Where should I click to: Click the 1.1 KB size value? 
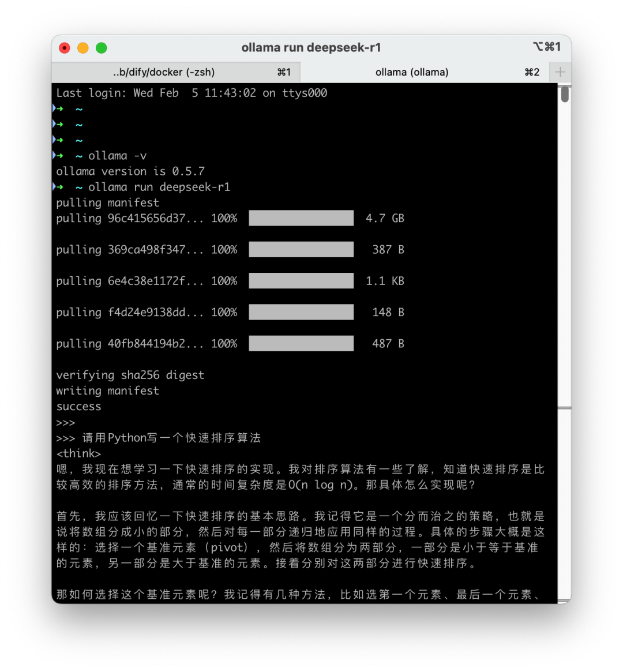(385, 281)
